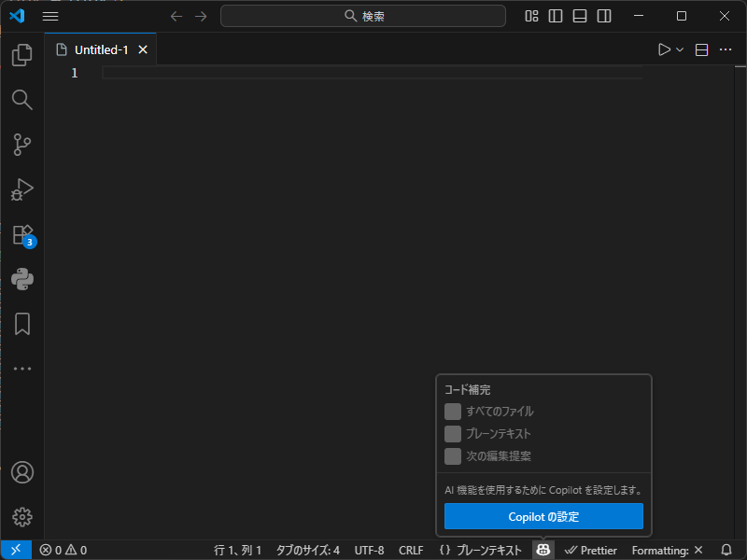Toggle the primary side bar visibility
Viewport: 747px width, 560px height.
coord(556,16)
